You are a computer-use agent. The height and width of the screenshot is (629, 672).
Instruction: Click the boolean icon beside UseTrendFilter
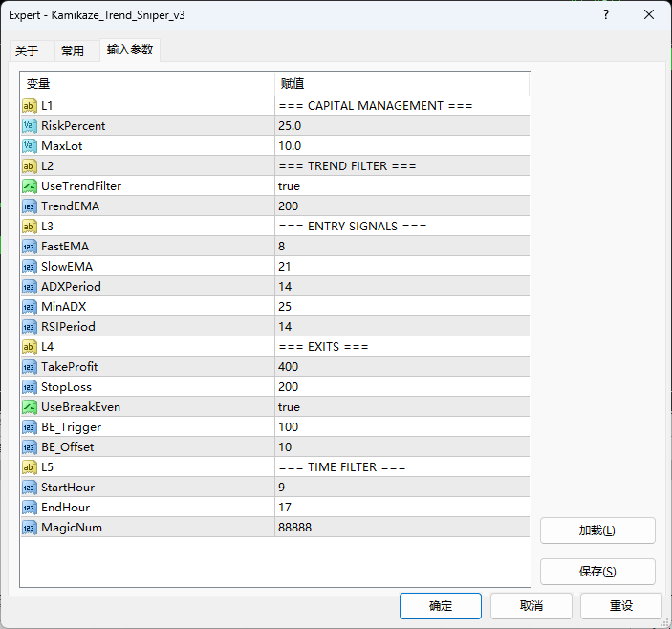pos(30,185)
